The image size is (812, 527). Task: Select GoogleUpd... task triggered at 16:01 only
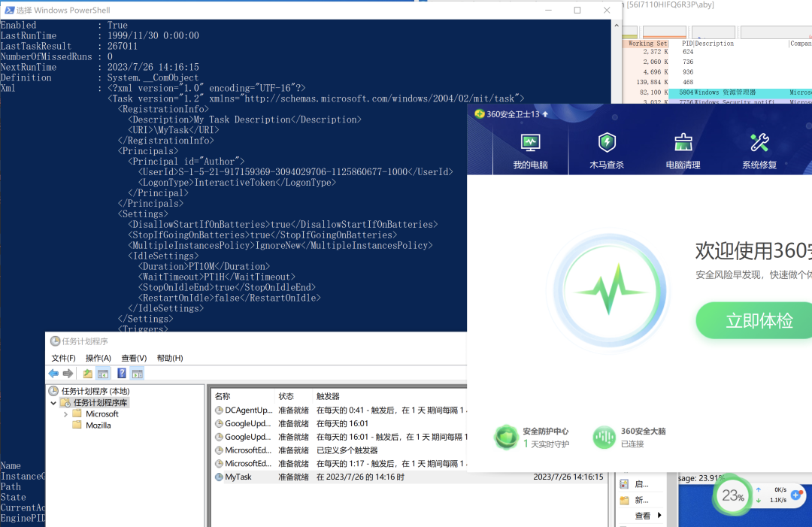pos(341,423)
